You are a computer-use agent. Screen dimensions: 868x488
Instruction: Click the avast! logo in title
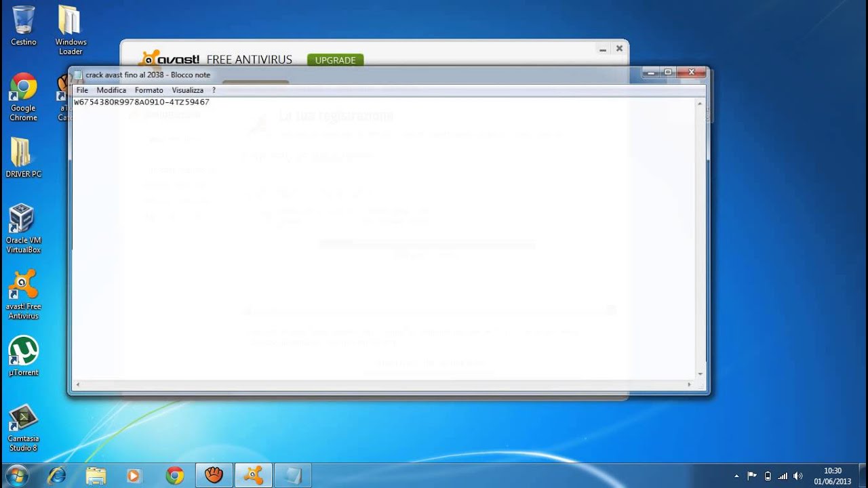(x=169, y=60)
